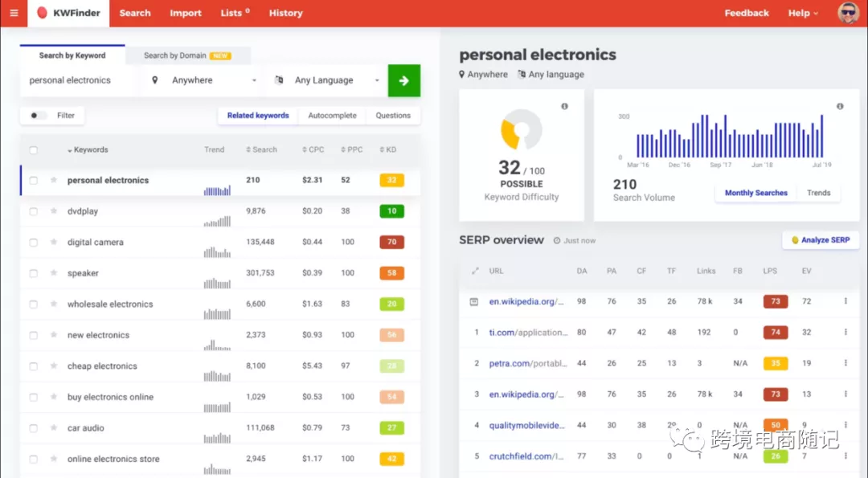Click the KWFinder logo
Viewport: 868px width, 478px height.
[68, 14]
